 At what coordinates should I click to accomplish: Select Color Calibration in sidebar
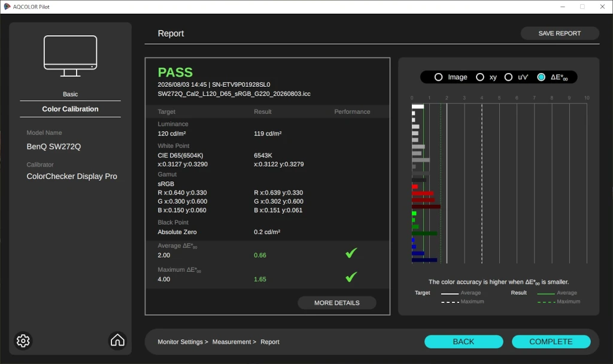[71, 109]
